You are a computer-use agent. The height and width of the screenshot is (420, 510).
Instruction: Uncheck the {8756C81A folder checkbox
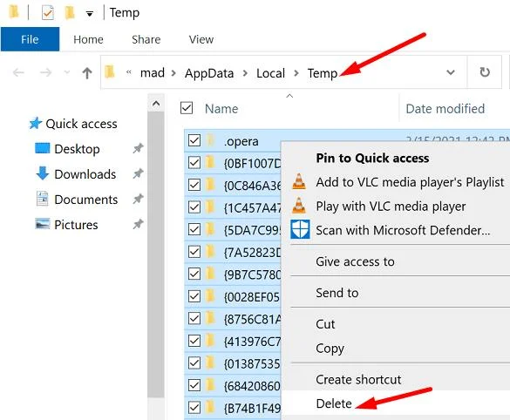click(x=194, y=318)
